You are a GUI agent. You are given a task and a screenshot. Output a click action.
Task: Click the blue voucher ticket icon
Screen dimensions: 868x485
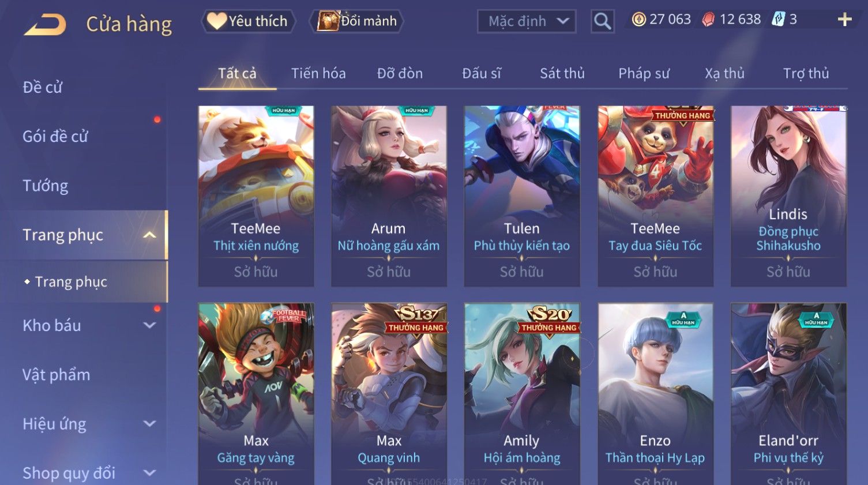[x=779, y=19]
